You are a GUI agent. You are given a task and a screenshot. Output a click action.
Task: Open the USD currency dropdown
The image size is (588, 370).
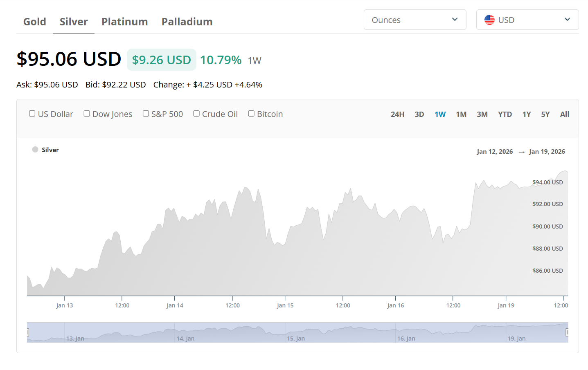click(527, 20)
